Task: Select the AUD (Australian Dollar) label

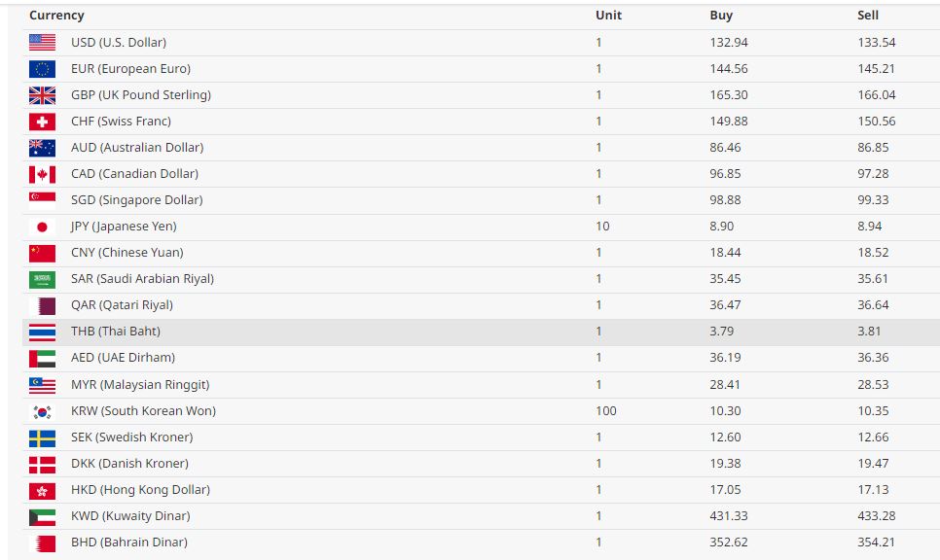Action: coord(137,148)
